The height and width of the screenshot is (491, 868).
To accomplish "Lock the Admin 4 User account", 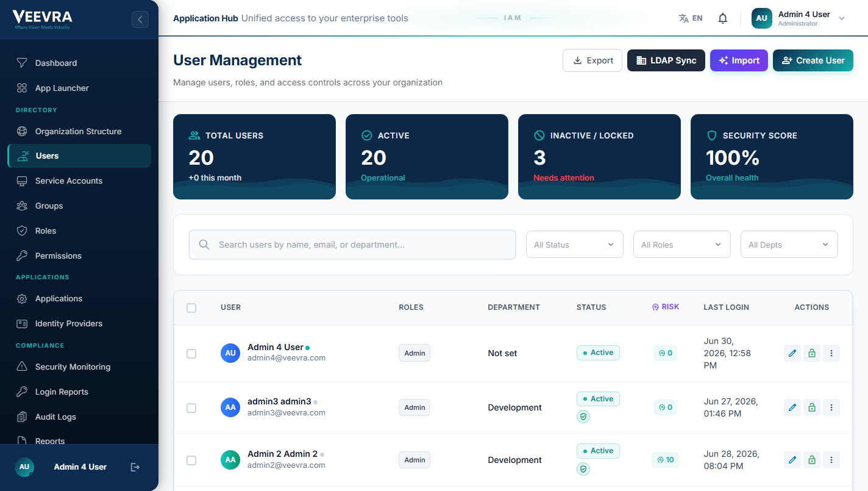I will point(812,353).
